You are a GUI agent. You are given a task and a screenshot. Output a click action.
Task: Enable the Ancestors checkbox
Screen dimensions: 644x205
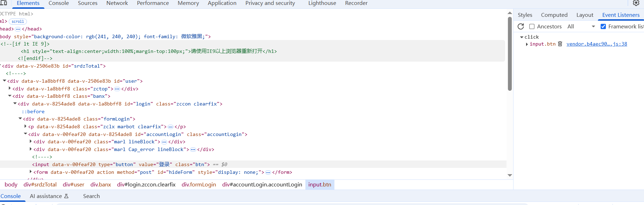[x=532, y=27]
